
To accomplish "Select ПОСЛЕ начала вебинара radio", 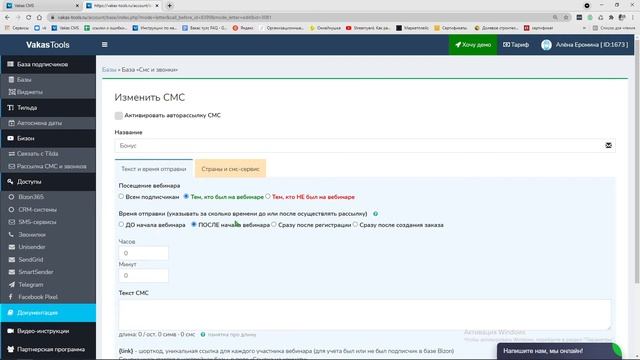I will point(194,224).
